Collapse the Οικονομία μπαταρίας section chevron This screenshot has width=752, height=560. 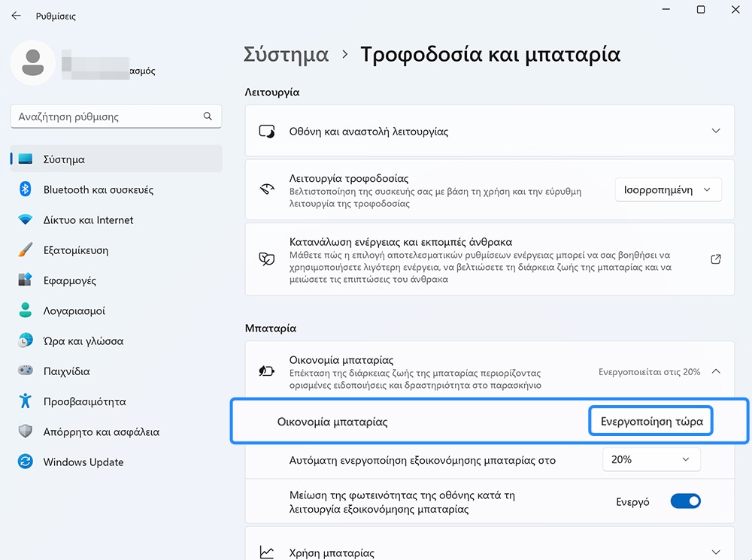[716, 371]
